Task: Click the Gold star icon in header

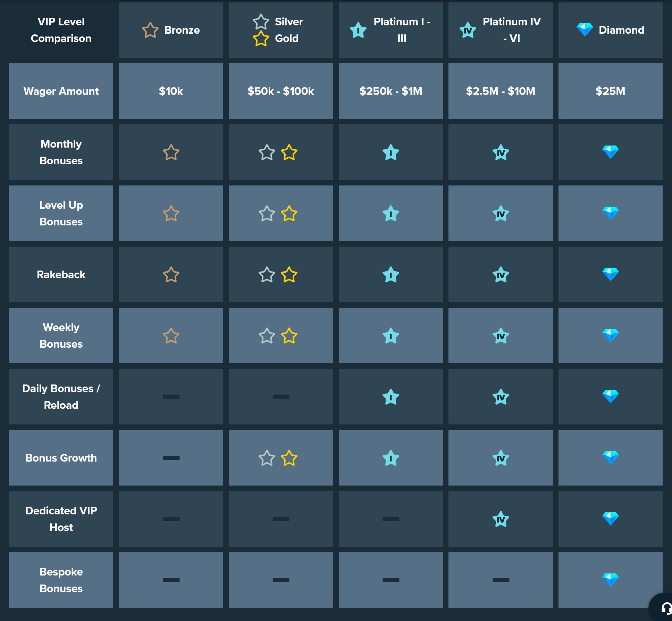Action: click(261, 39)
